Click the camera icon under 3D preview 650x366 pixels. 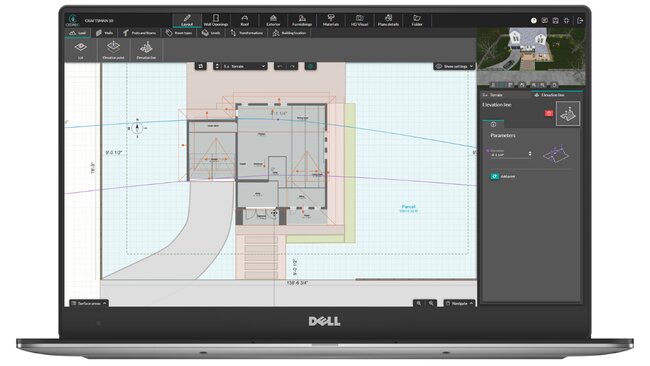tap(522, 85)
